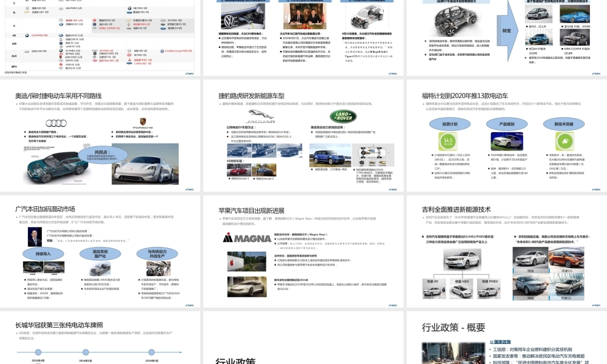Click the green $4.5 billion icon

pos(449,141)
